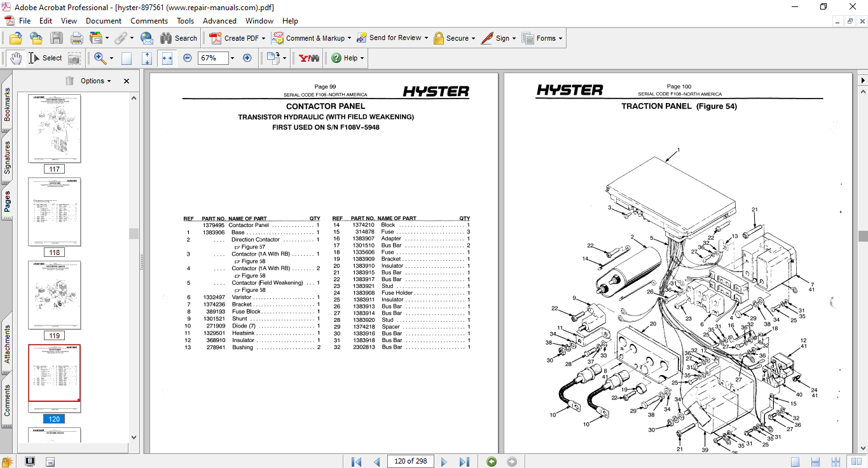
Task: Open zoom percentage dropdown arrow
Action: tap(232, 58)
